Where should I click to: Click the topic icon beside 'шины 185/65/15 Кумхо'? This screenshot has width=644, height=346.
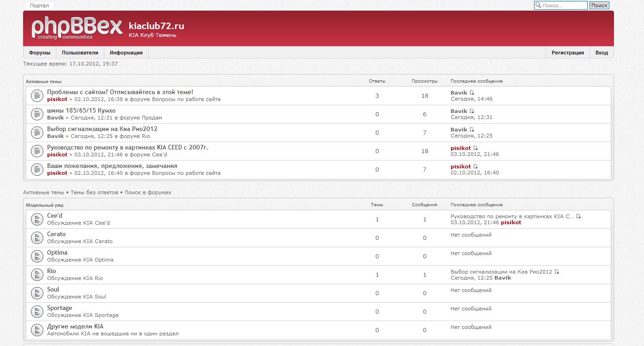(x=37, y=114)
